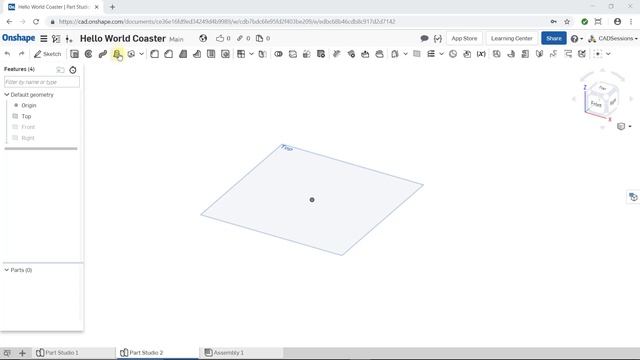Open the pattern tools dropdown arrow
Image resolution: width=640 pixels, height=360 pixels.
click(x=251, y=54)
